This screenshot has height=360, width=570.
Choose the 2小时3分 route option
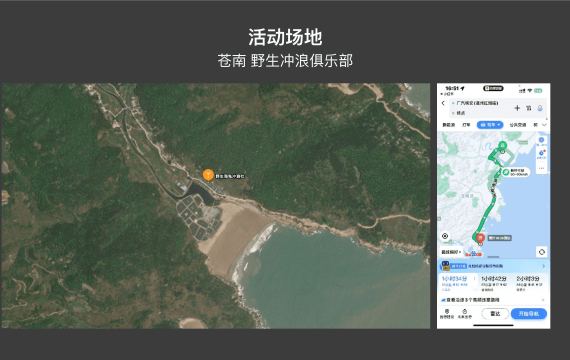[528, 283]
